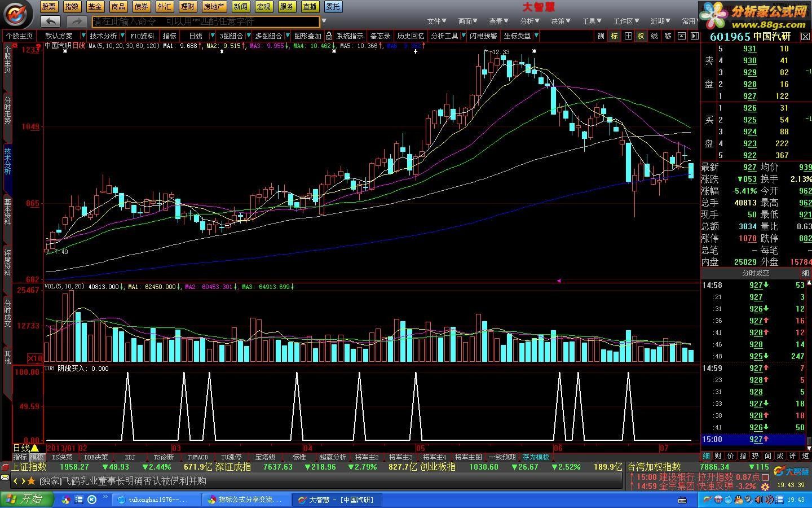Click the hide right panel arrow icon
Viewport: 812px width, 508px height.
click(x=694, y=36)
